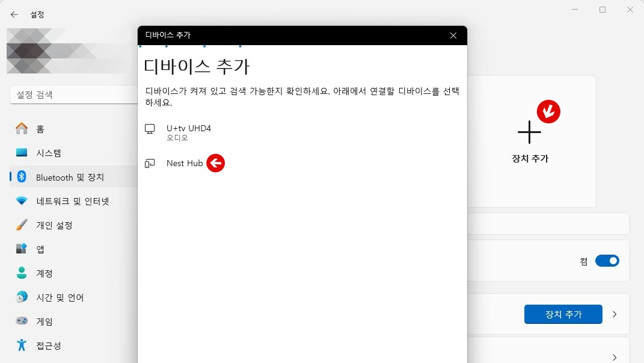The width and height of the screenshot is (644, 363).
Task: Expand the chevron beside 장치 추가 button
Action: tap(615, 314)
